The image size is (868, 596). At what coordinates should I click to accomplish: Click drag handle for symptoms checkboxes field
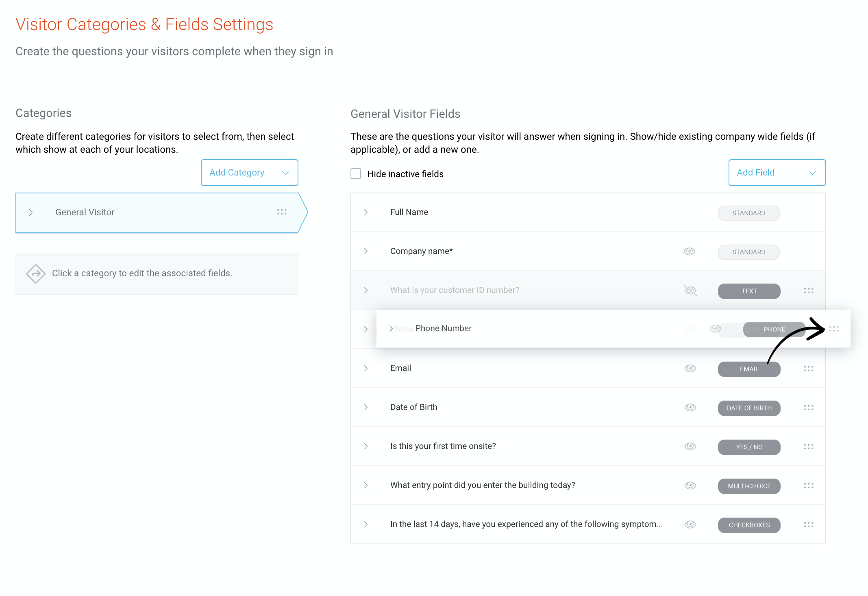tap(808, 524)
